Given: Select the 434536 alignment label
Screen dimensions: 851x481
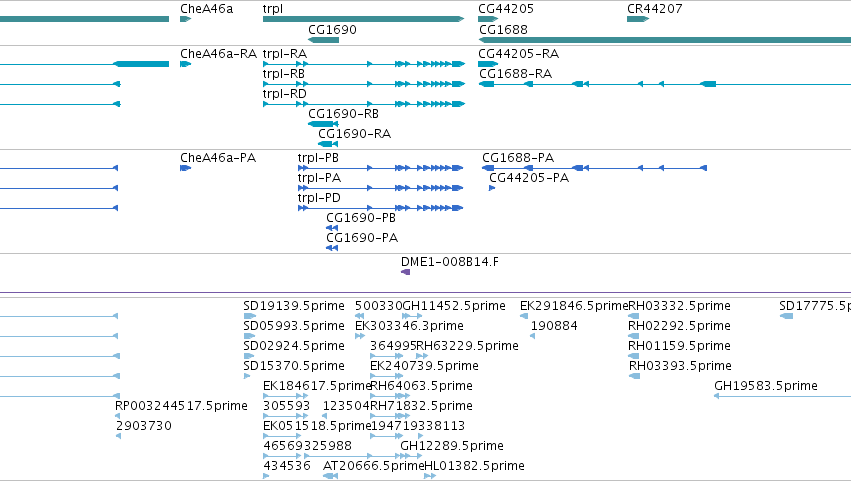Looking at the screenshot, I should [x=287, y=466].
